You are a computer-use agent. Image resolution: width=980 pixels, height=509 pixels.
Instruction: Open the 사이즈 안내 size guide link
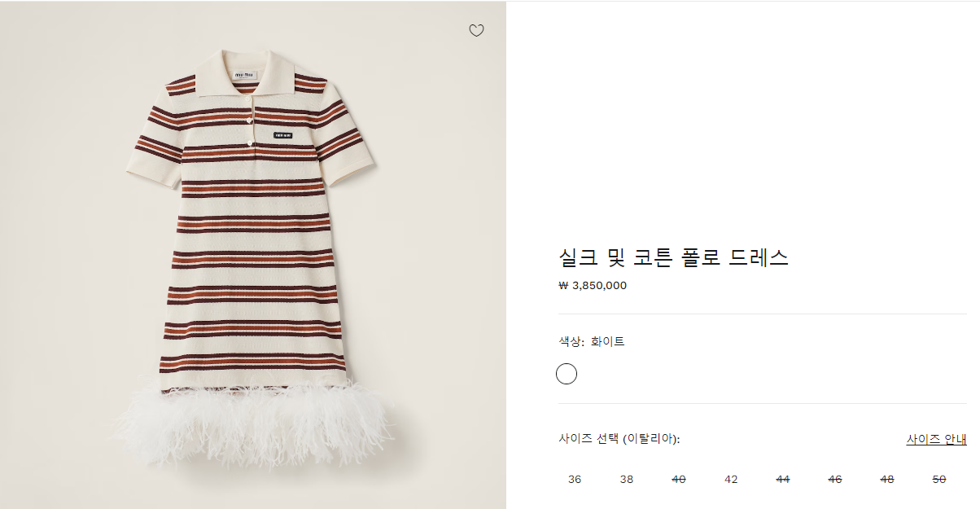point(936,439)
